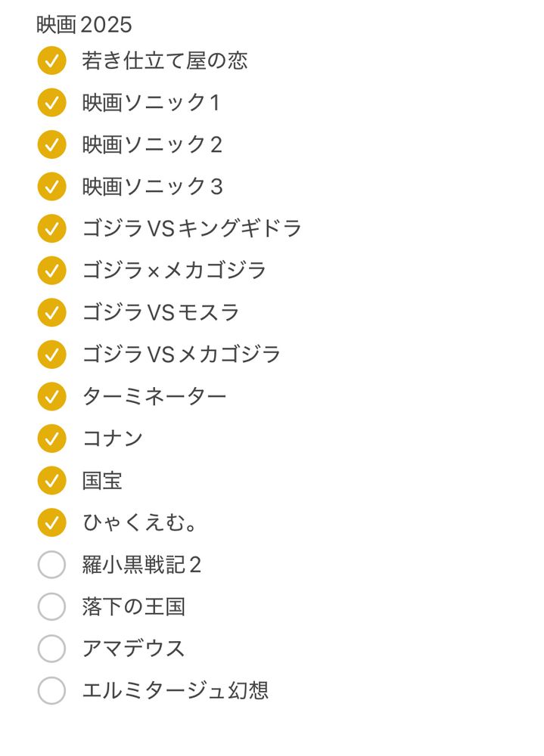Check the アマデウス empty circle
Image resolution: width=544 pixels, height=756 pixels.
[51, 649]
